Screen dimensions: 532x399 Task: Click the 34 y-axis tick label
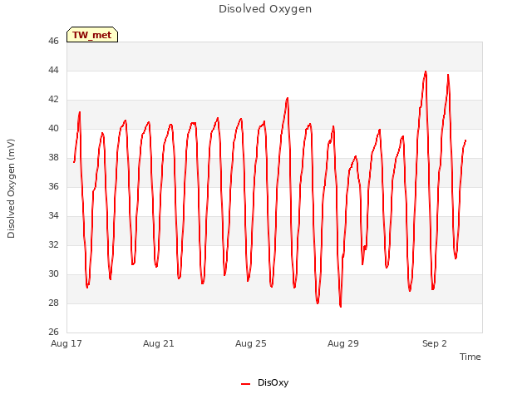[53, 216]
